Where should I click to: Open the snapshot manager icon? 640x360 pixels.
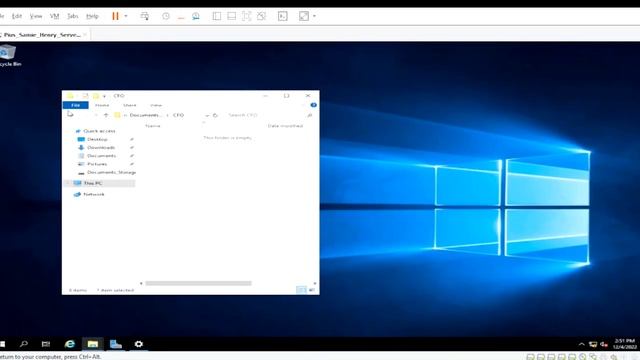coord(196,16)
